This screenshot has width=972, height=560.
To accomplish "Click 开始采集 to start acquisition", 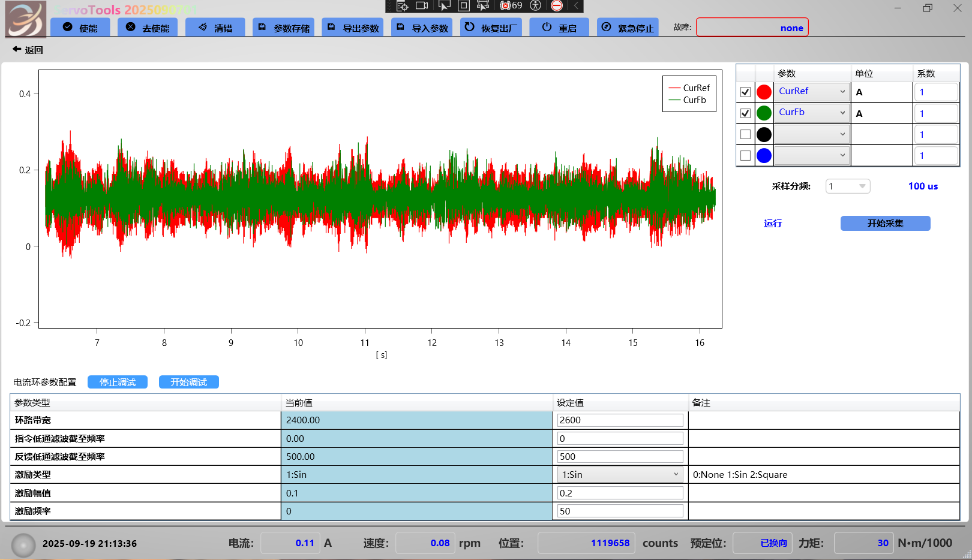I will coord(885,223).
